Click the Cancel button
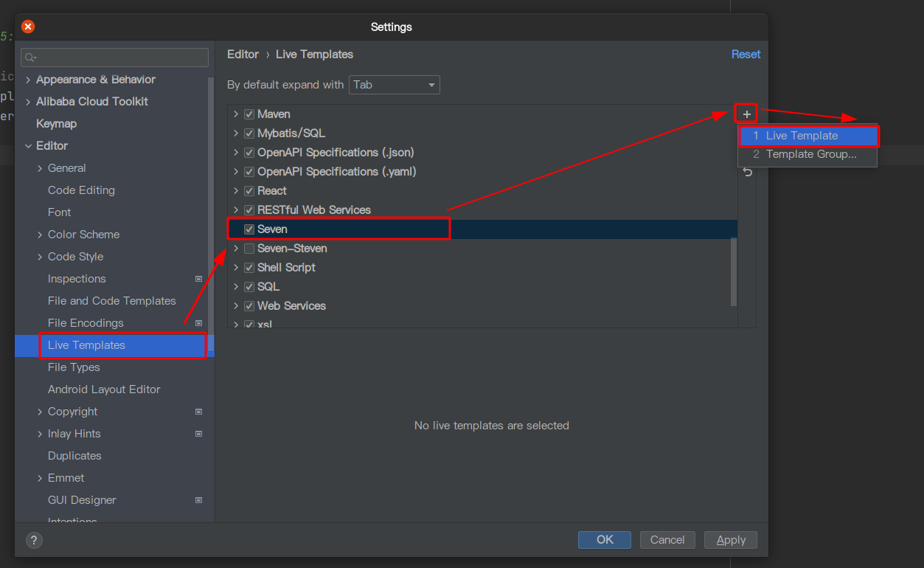This screenshot has height=568, width=924. point(667,540)
